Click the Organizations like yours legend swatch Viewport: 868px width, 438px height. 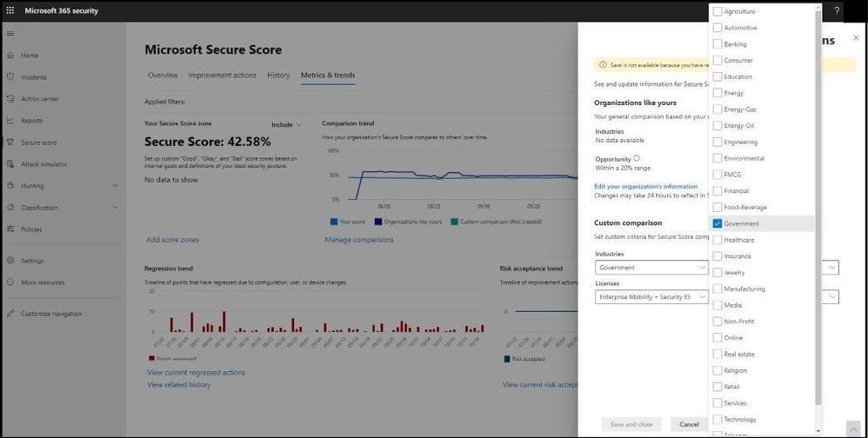378,222
